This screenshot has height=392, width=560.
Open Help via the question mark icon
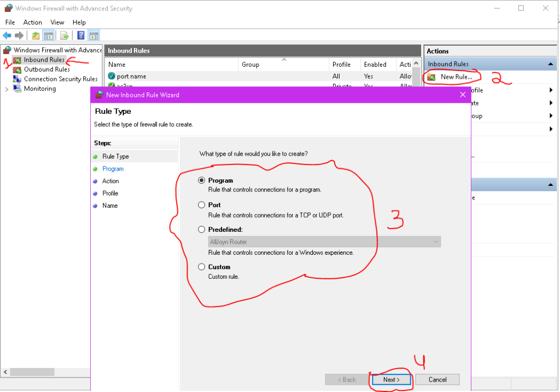point(81,36)
